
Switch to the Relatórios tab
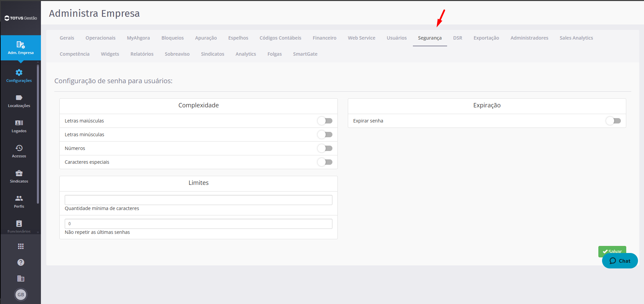142,54
